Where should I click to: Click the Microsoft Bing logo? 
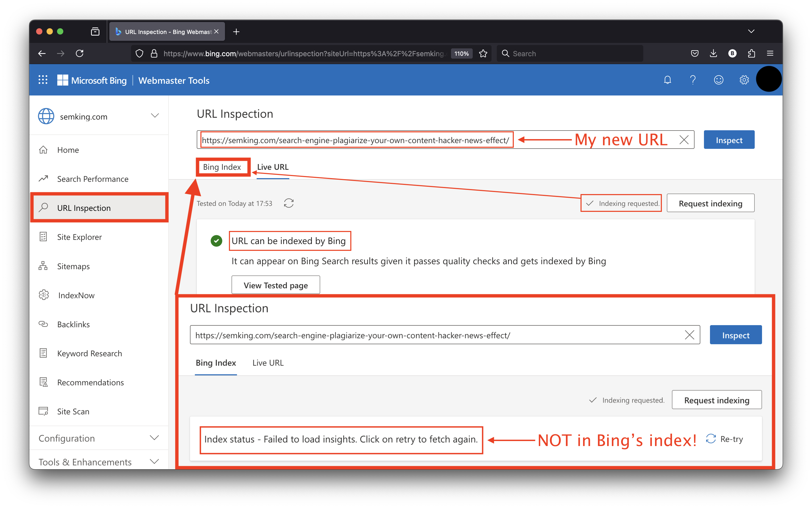click(92, 80)
